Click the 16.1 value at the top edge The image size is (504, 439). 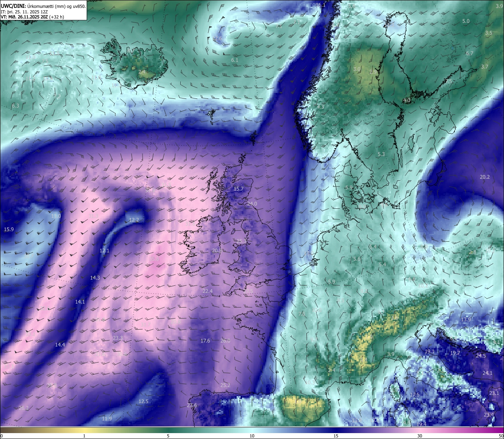click(321, 5)
